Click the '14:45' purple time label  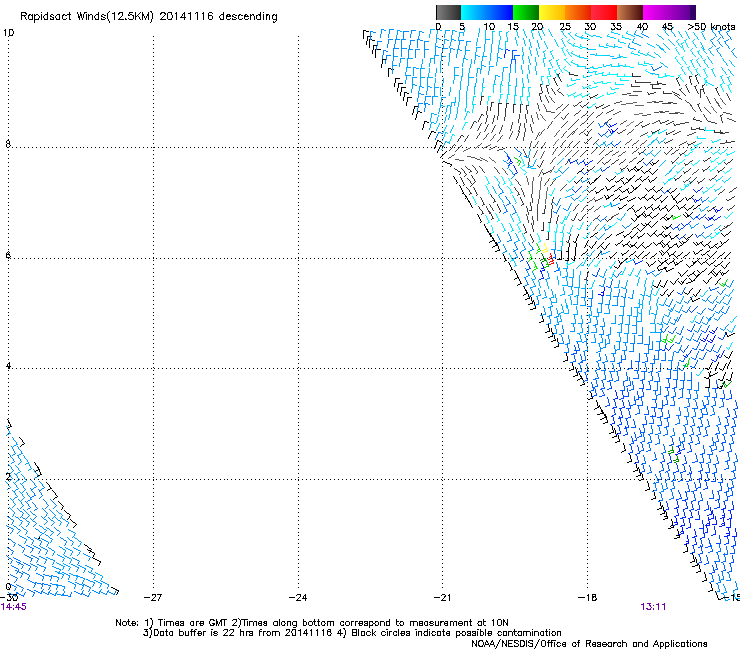click(13, 607)
